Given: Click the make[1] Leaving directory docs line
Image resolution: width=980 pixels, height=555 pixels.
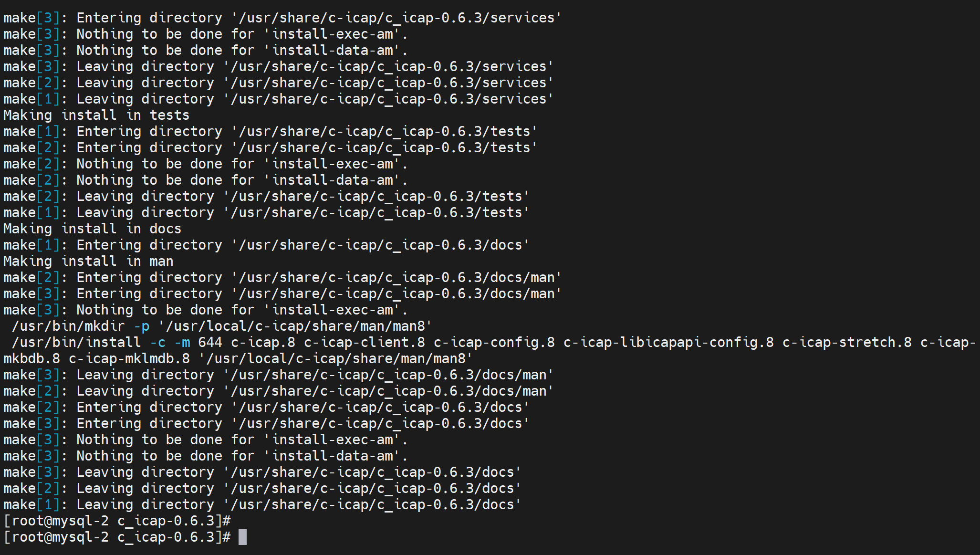Looking at the screenshot, I should coord(262,504).
